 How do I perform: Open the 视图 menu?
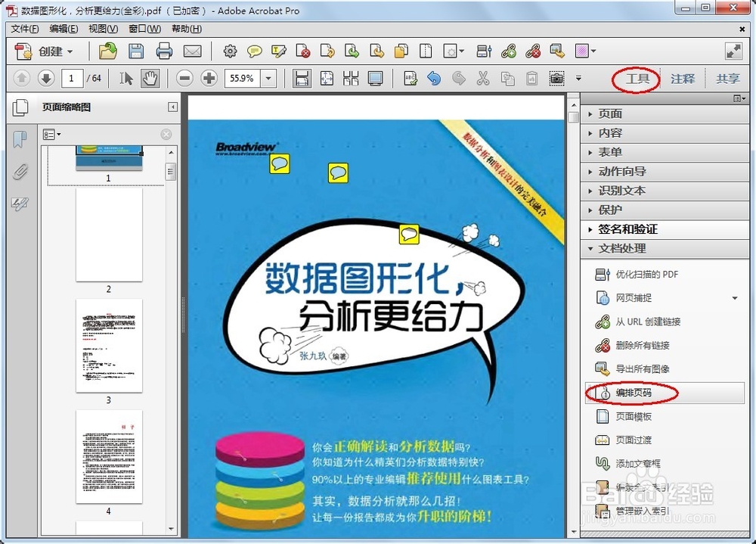(x=103, y=29)
